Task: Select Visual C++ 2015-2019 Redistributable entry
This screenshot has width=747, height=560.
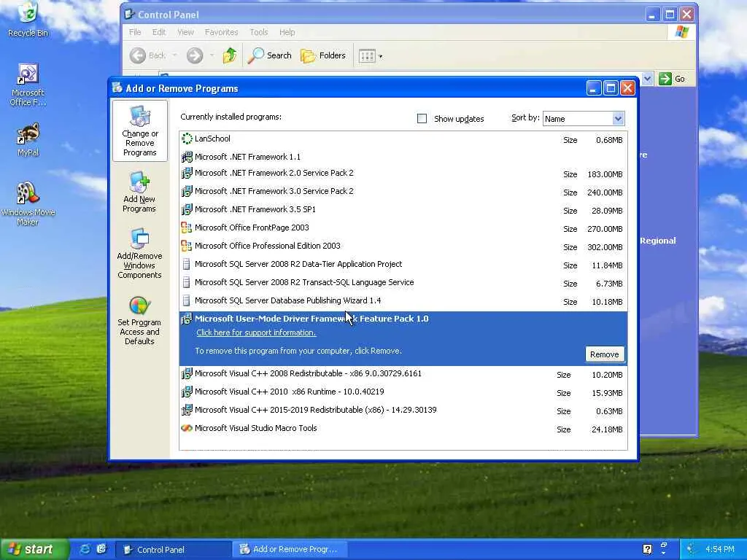Action: pyautogui.click(x=403, y=410)
